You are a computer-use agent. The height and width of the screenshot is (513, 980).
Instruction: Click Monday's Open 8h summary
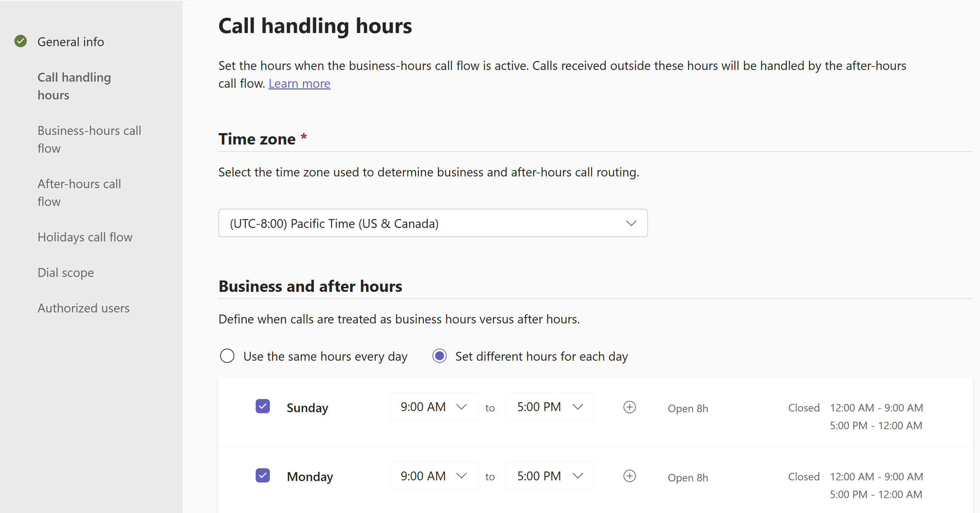click(x=688, y=477)
